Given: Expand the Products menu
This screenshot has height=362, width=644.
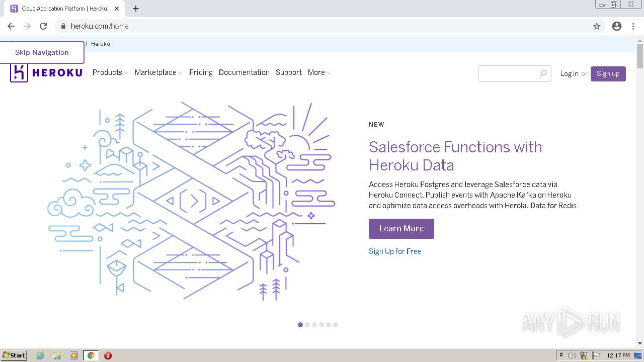Looking at the screenshot, I should click(x=110, y=72).
